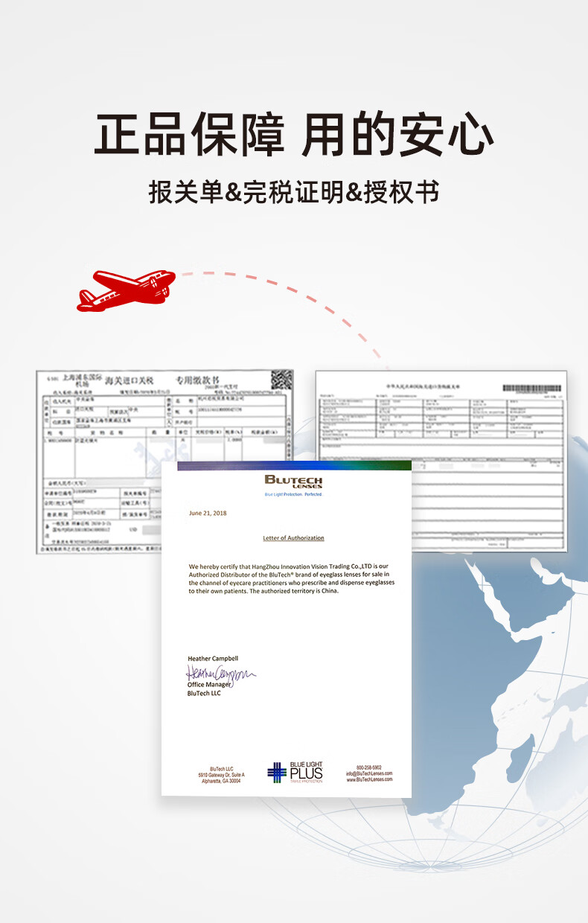Click the headline 正品保障 用的安心
The image size is (588, 923).
[x=294, y=133]
